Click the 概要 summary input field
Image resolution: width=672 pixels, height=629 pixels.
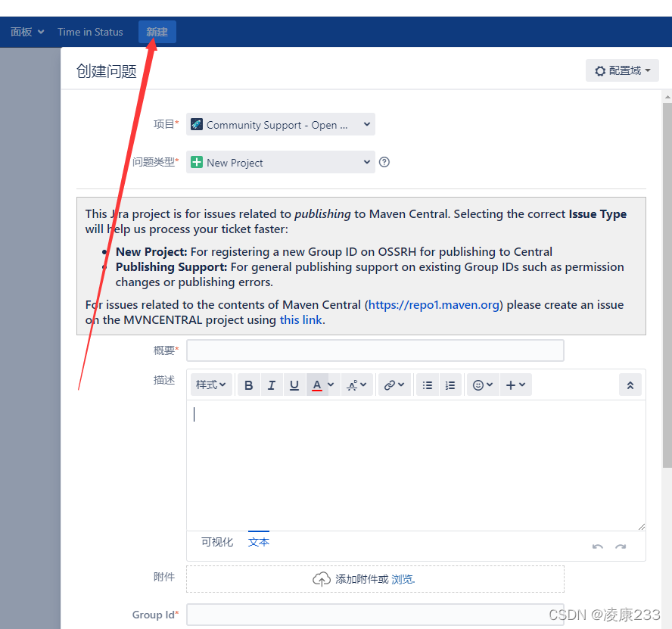coord(375,350)
